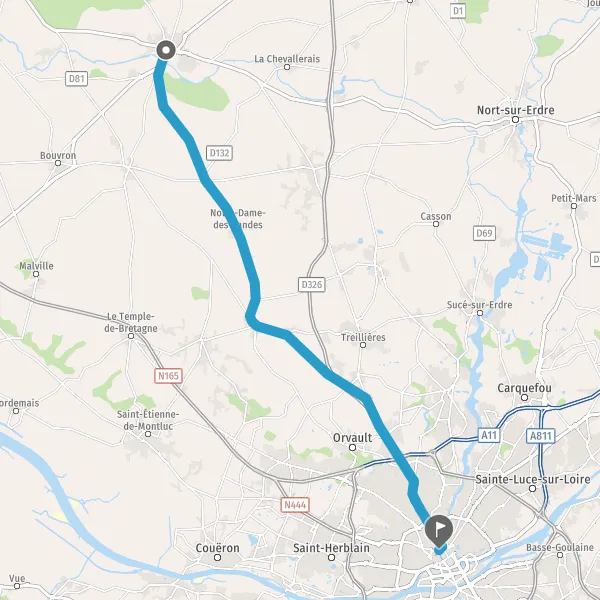Click the Le Temple-de-Bretagne label
600x600 pixels.
point(131,323)
